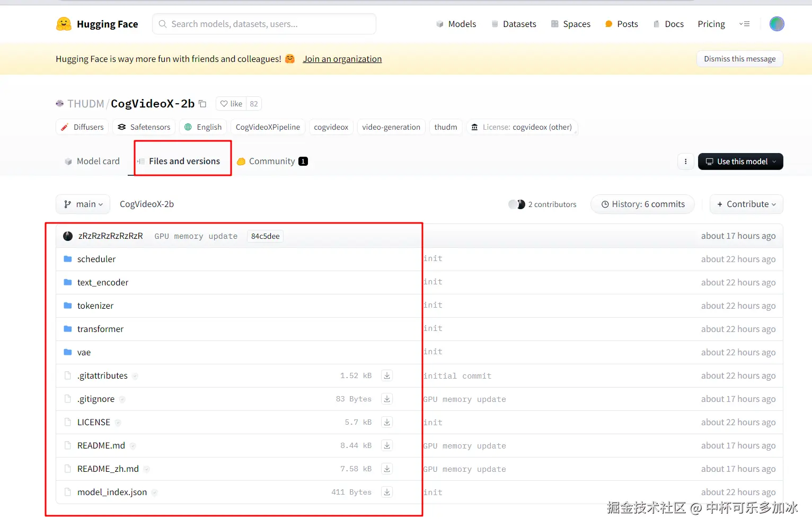Image resolution: width=812 pixels, height=529 pixels.
Task: Open the text_encoder folder icon
Action: pyautogui.click(x=68, y=282)
